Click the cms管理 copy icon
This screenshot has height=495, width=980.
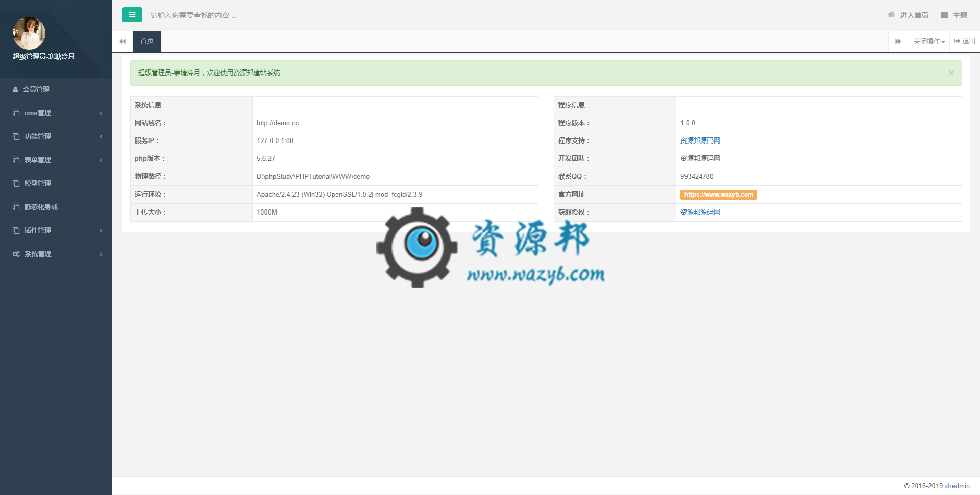click(16, 113)
